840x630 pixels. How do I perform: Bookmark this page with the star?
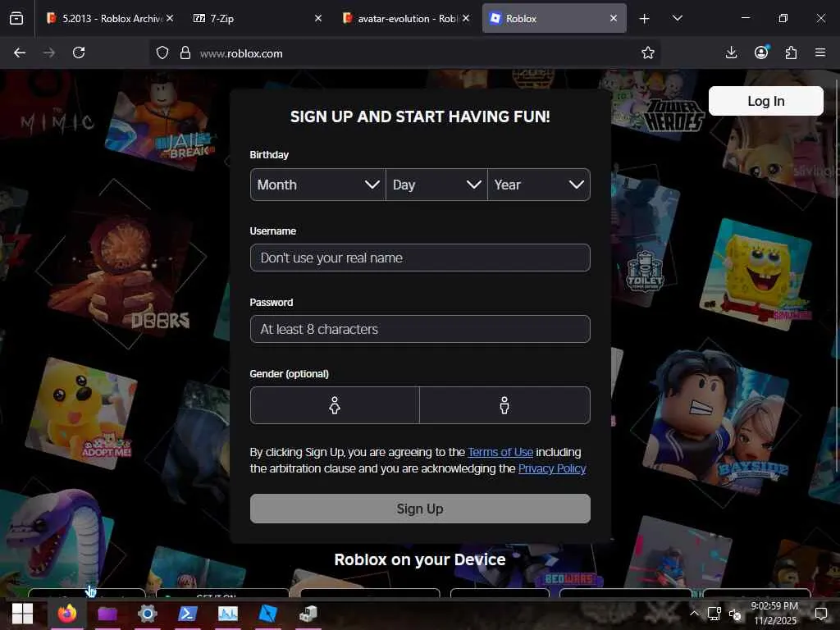tap(648, 52)
